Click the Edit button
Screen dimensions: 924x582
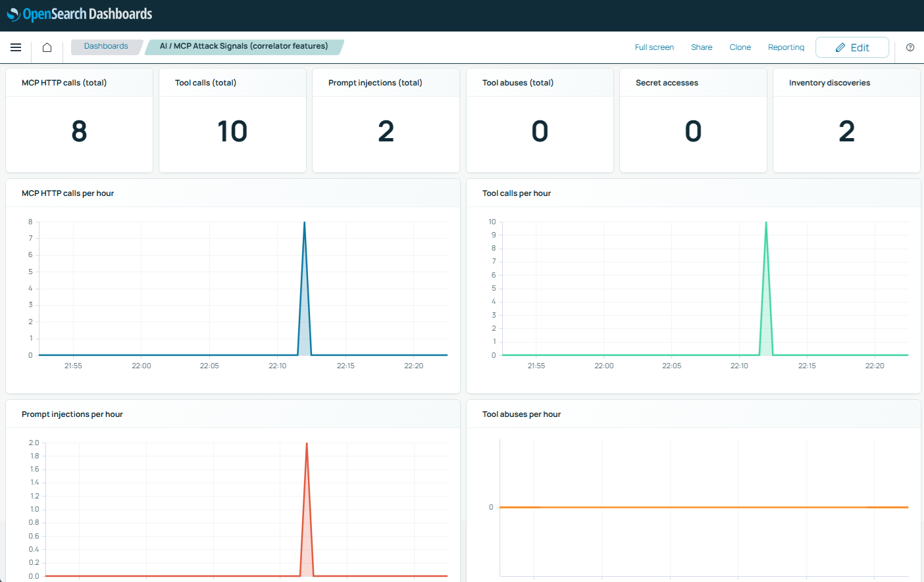[852, 47]
